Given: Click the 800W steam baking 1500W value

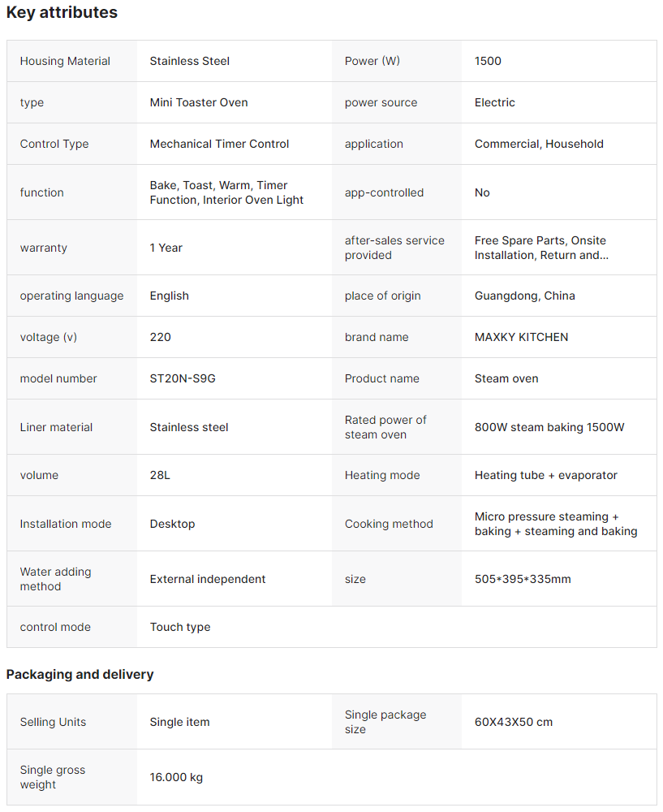Looking at the screenshot, I should (x=549, y=427).
